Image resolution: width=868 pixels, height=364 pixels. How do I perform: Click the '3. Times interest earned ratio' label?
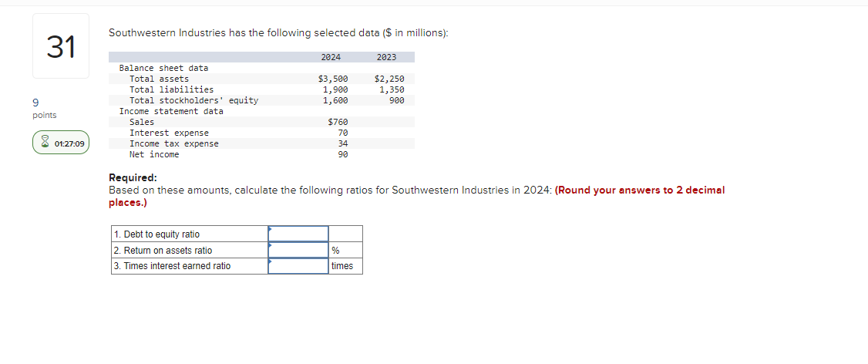[172, 266]
